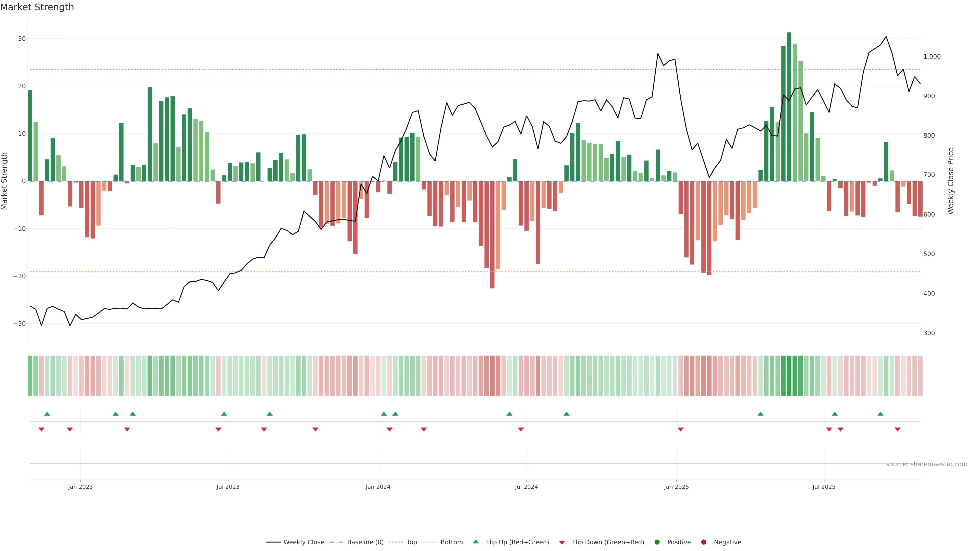Image resolution: width=980 pixels, height=551 pixels.
Task: Click the green Flip Up triangle in legend
Action: tap(475, 542)
